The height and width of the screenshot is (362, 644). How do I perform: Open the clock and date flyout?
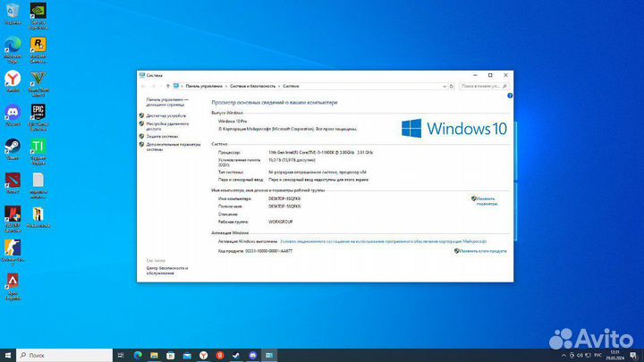pyautogui.click(x=614, y=356)
